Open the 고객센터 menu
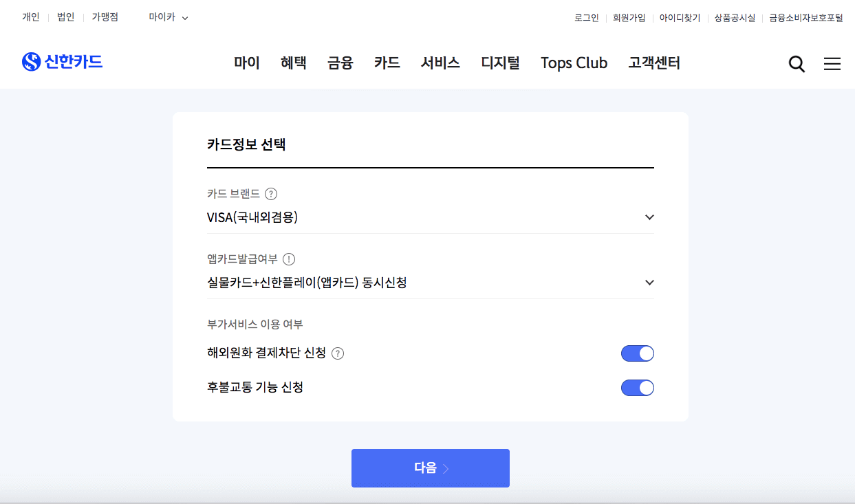 (x=654, y=63)
